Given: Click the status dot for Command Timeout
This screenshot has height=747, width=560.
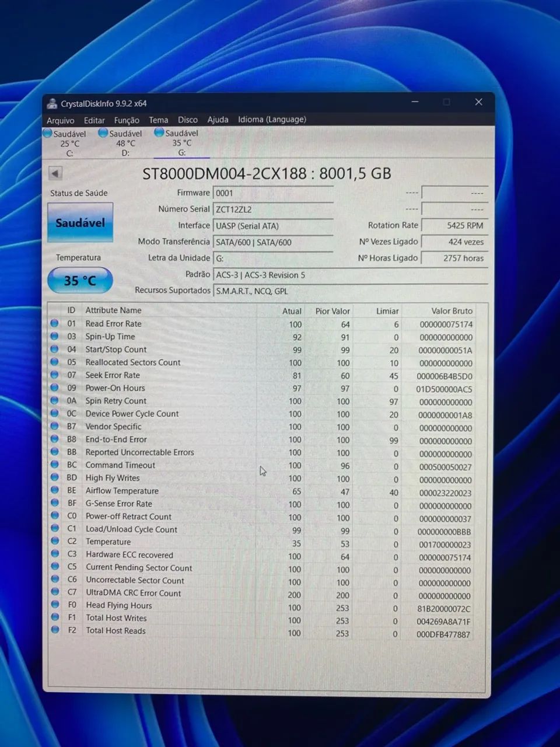Looking at the screenshot, I should pos(55,465).
